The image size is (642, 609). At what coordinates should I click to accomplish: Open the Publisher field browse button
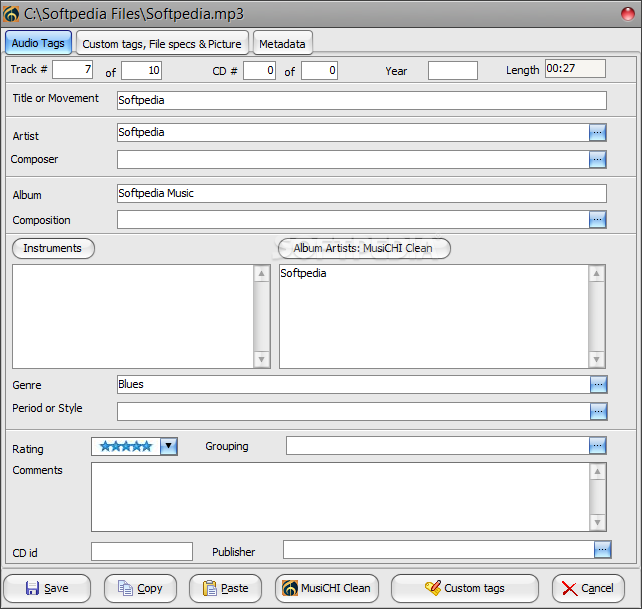[x=602, y=549]
